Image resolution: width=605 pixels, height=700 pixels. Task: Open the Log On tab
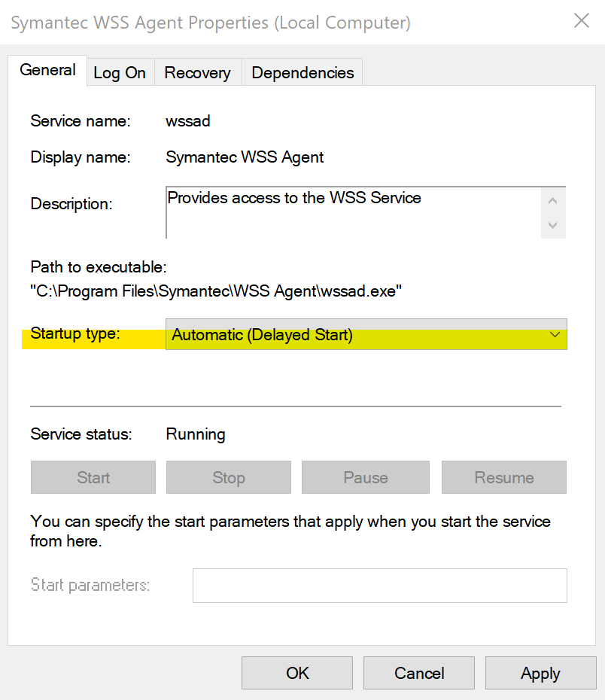pyautogui.click(x=120, y=72)
